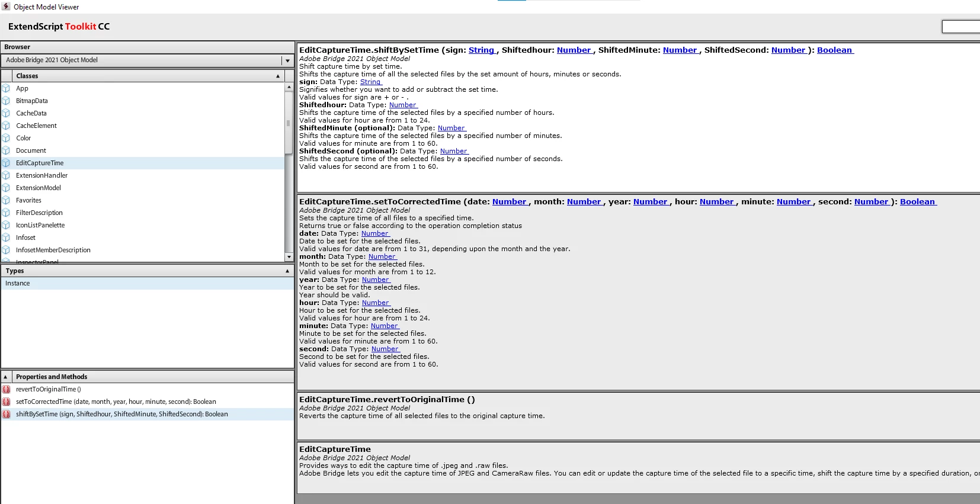This screenshot has height=504, width=980.
Task: Click the class icon beside Color
Action: click(x=6, y=138)
